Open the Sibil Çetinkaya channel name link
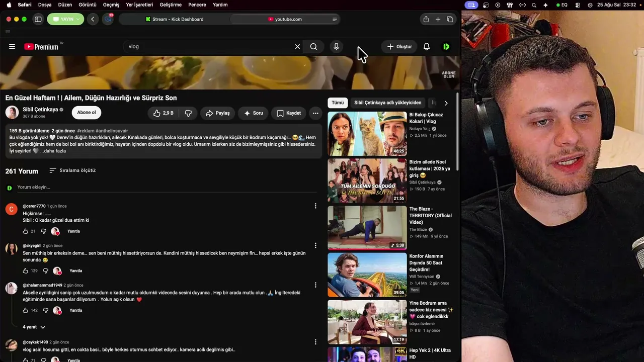The image size is (644, 362). coord(40,110)
